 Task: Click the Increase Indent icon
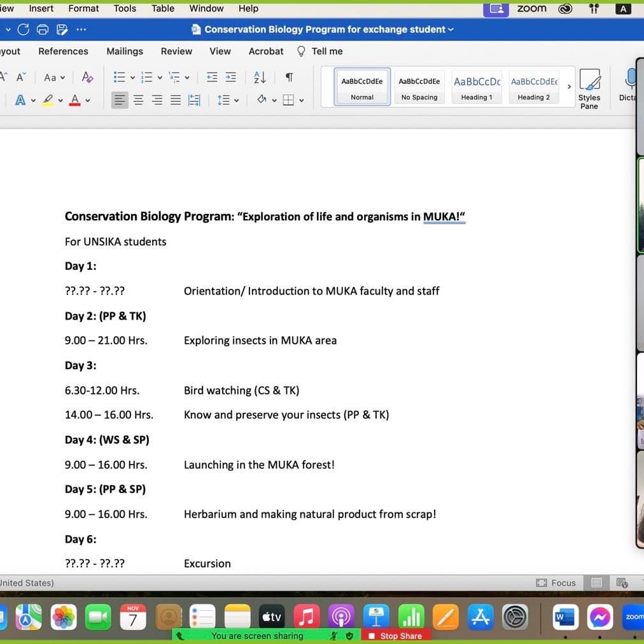(x=231, y=78)
